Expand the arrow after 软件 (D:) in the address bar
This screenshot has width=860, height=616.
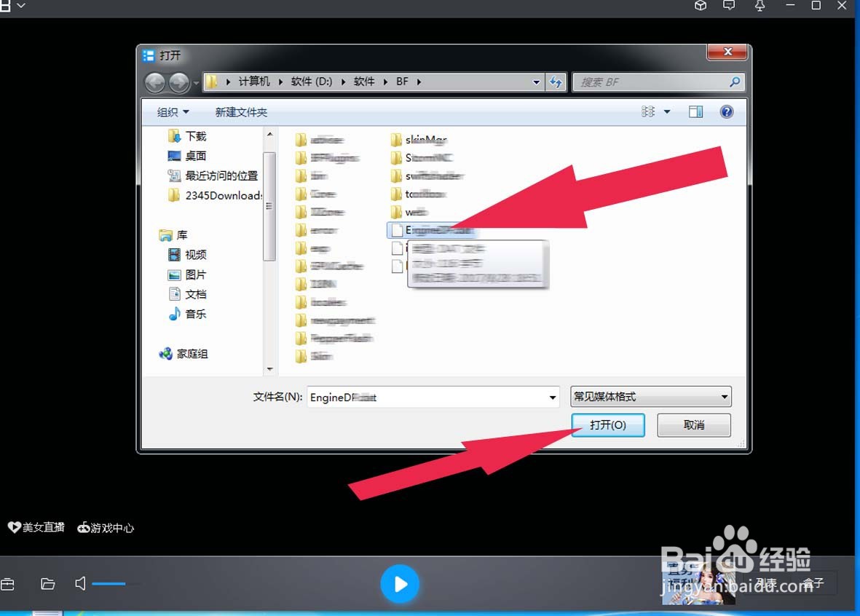343,82
